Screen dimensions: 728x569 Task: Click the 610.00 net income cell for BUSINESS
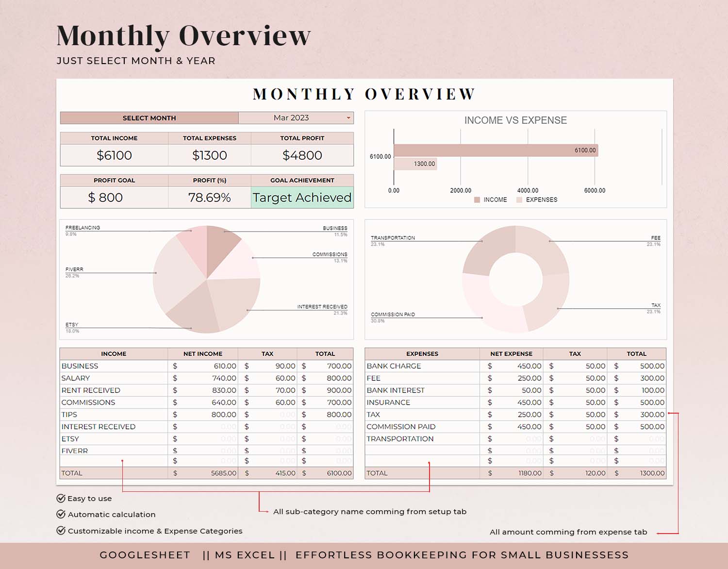(x=203, y=366)
